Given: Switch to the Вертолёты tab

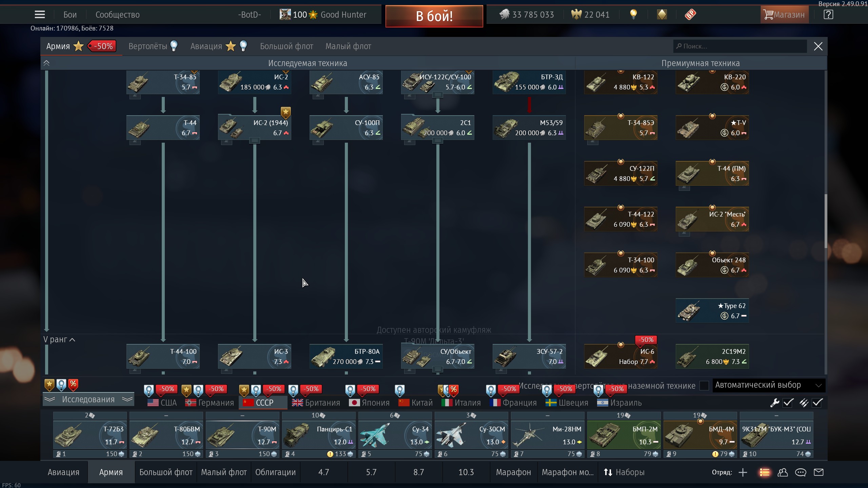Looking at the screenshot, I should coord(148,46).
